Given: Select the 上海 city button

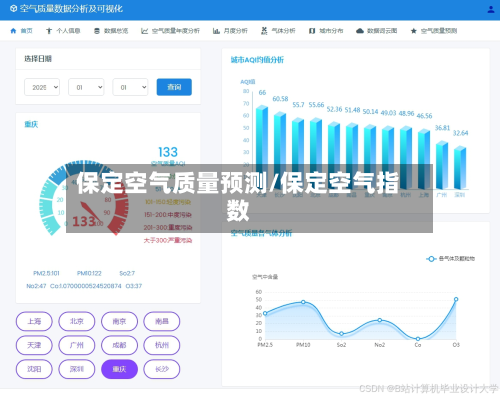Looking at the screenshot, I should pos(34,321).
